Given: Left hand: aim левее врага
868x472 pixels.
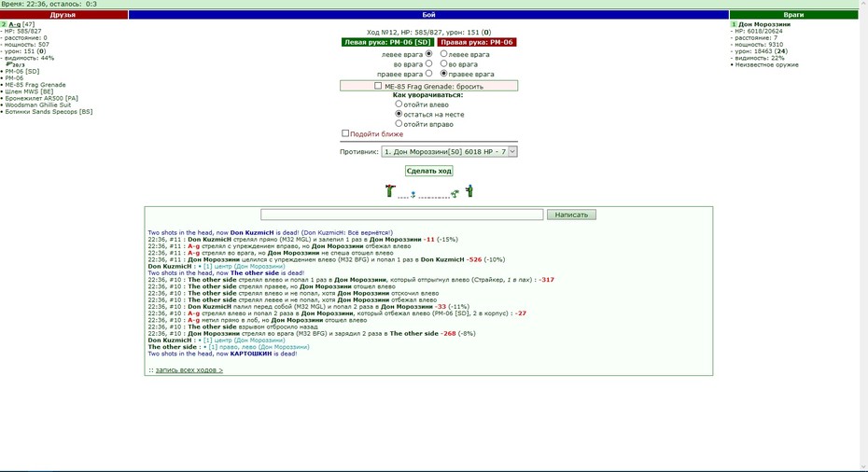Looking at the screenshot, I should 428,54.
